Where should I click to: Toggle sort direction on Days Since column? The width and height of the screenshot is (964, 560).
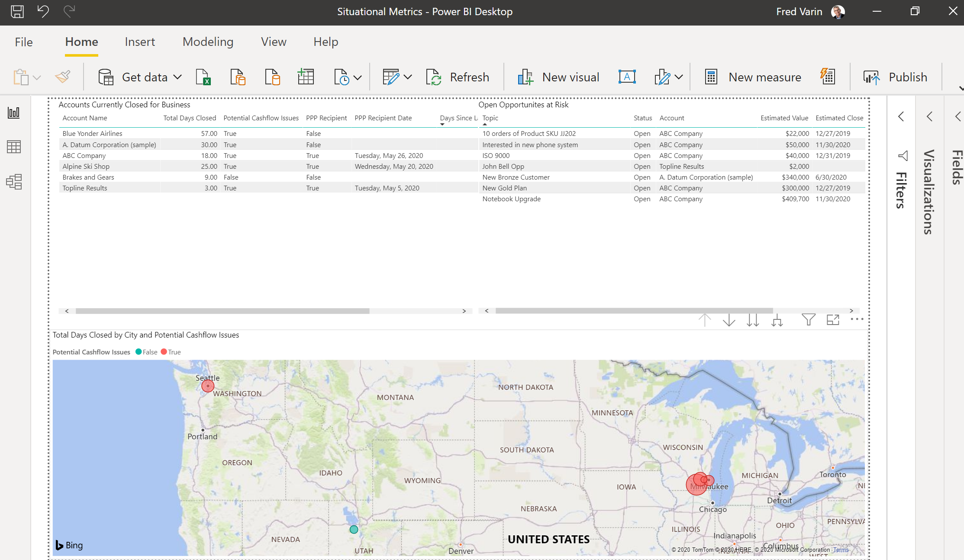click(442, 124)
